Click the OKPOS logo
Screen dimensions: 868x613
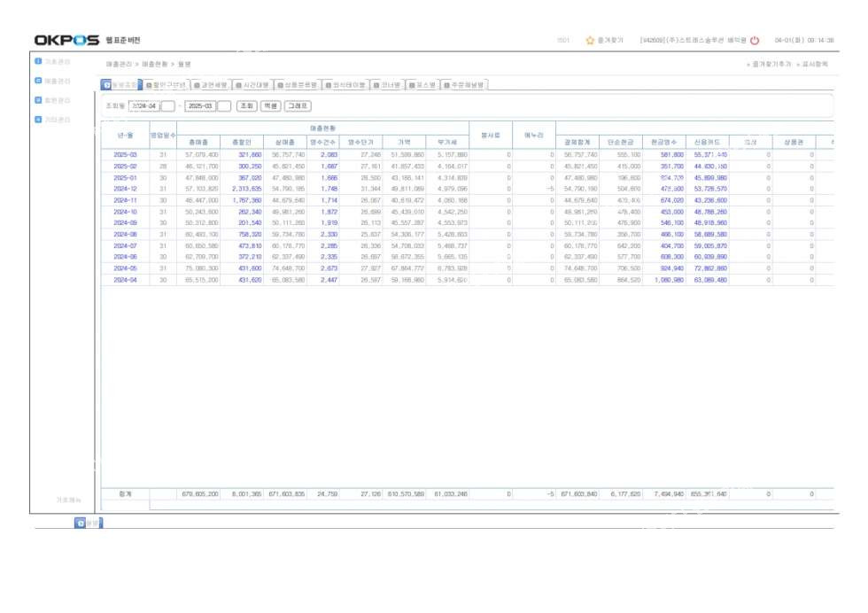66,41
